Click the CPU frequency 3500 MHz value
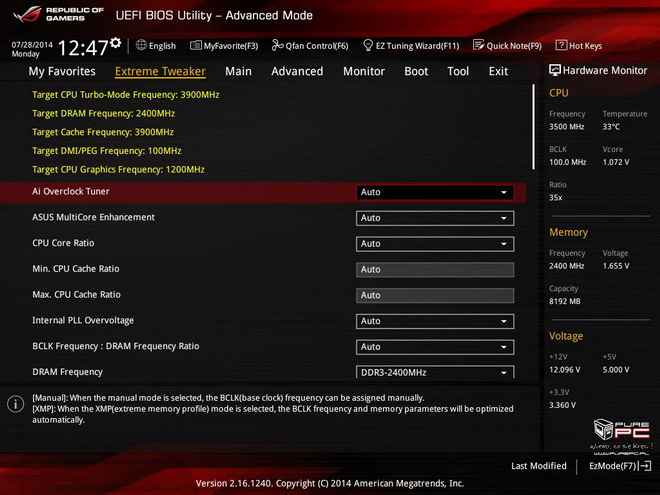The height and width of the screenshot is (495, 660). point(567,127)
